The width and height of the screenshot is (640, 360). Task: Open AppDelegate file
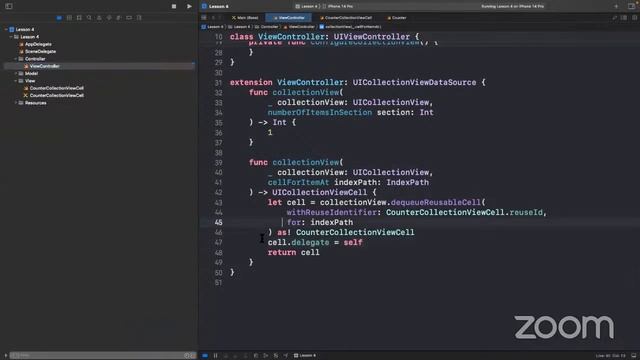[36, 44]
